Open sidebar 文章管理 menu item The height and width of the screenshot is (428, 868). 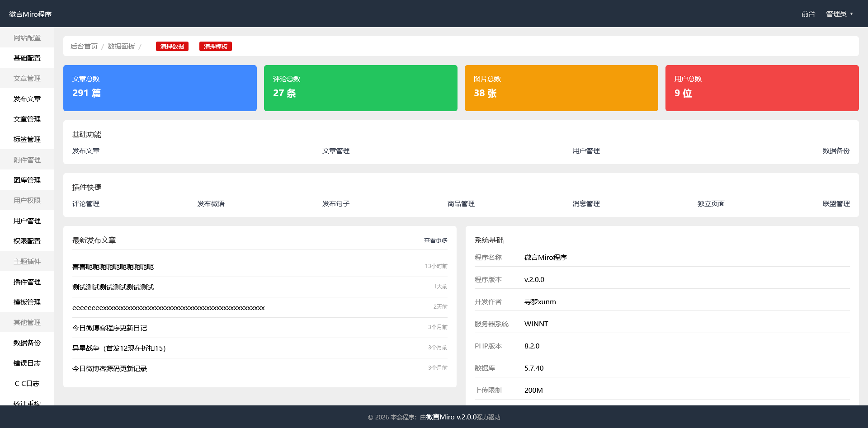point(27,119)
